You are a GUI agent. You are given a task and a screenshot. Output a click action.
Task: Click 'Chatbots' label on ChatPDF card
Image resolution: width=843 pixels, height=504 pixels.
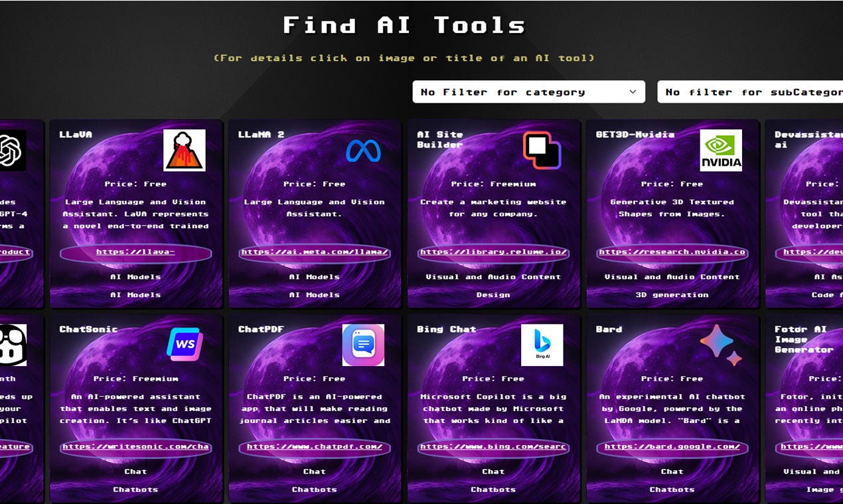(315, 490)
